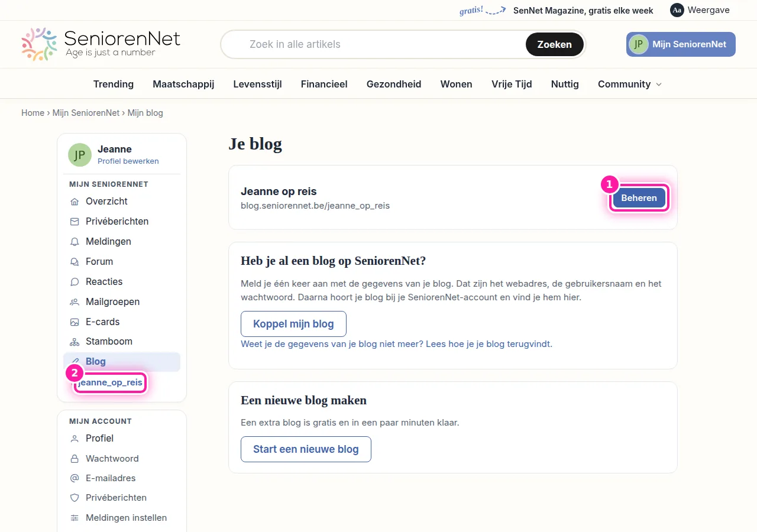The width and height of the screenshot is (757, 532).
Task: Click the Beheren button
Action: click(x=639, y=198)
